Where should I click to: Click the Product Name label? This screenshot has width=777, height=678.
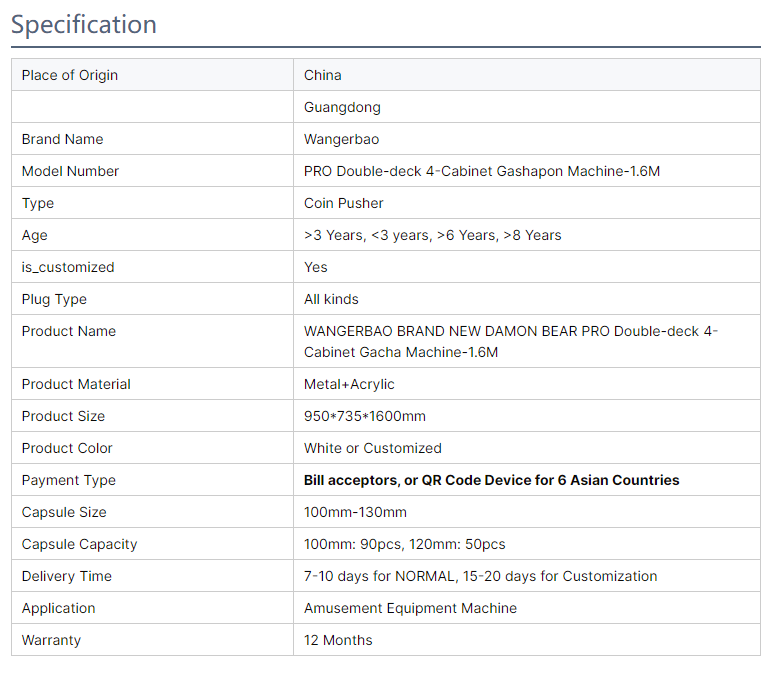69,331
